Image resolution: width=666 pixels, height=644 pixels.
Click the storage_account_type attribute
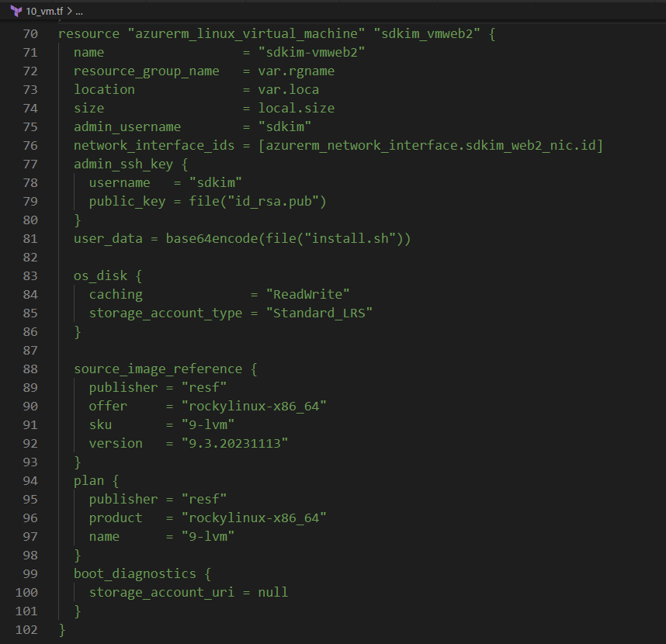[x=165, y=313]
